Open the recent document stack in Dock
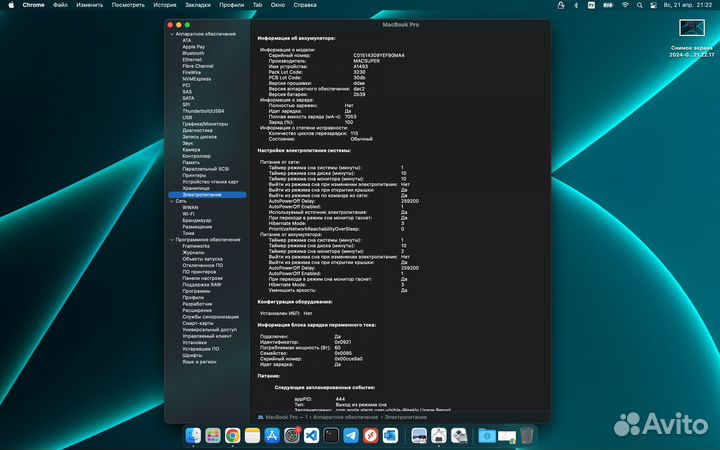720x450 pixels. [506, 436]
